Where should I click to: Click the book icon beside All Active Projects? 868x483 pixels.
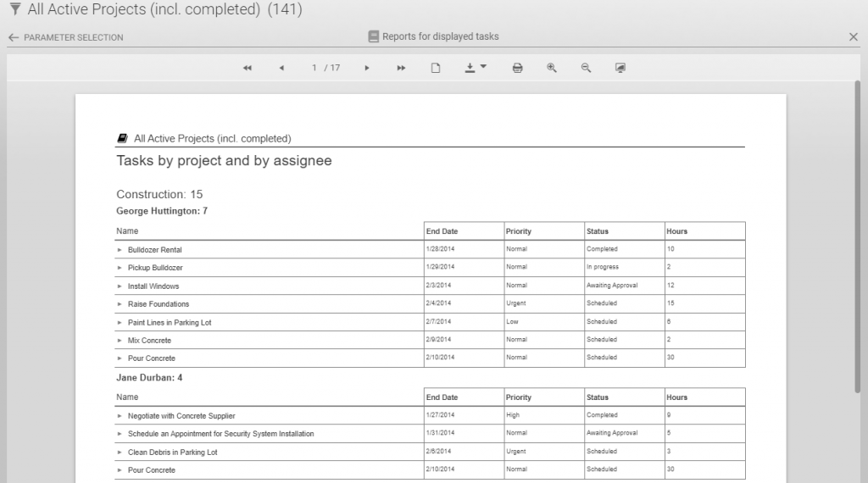(122, 138)
